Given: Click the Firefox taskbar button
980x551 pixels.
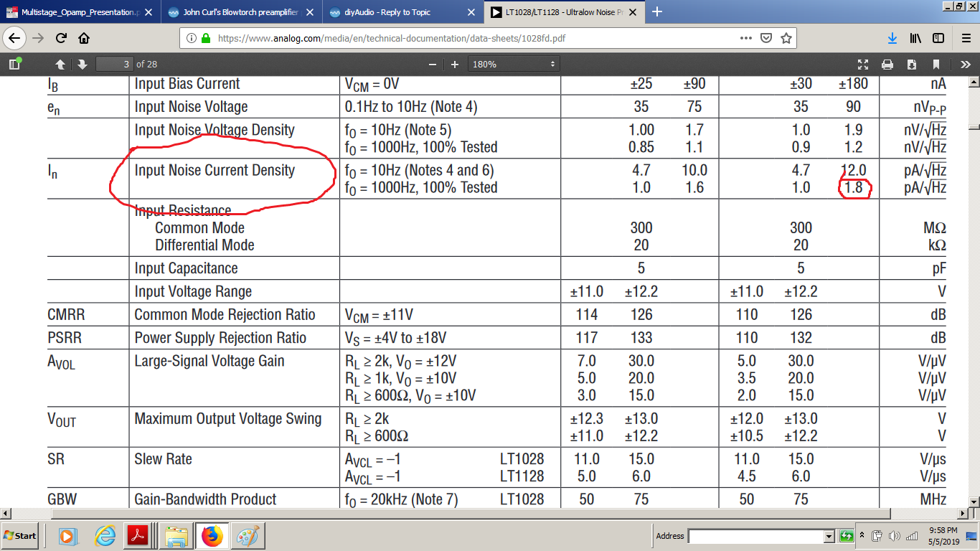Looking at the screenshot, I should point(212,536).
